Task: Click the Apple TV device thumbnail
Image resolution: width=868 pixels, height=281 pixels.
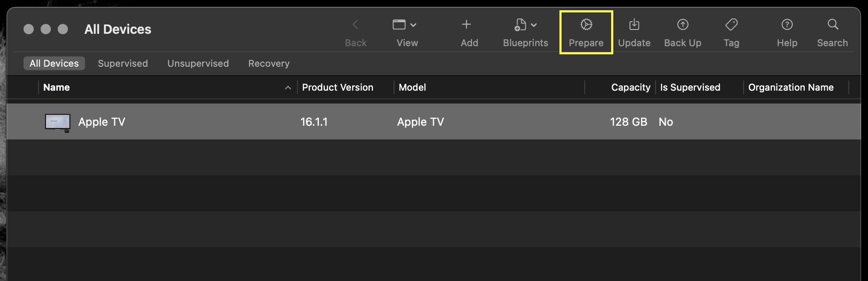Action: click(58, 122)
